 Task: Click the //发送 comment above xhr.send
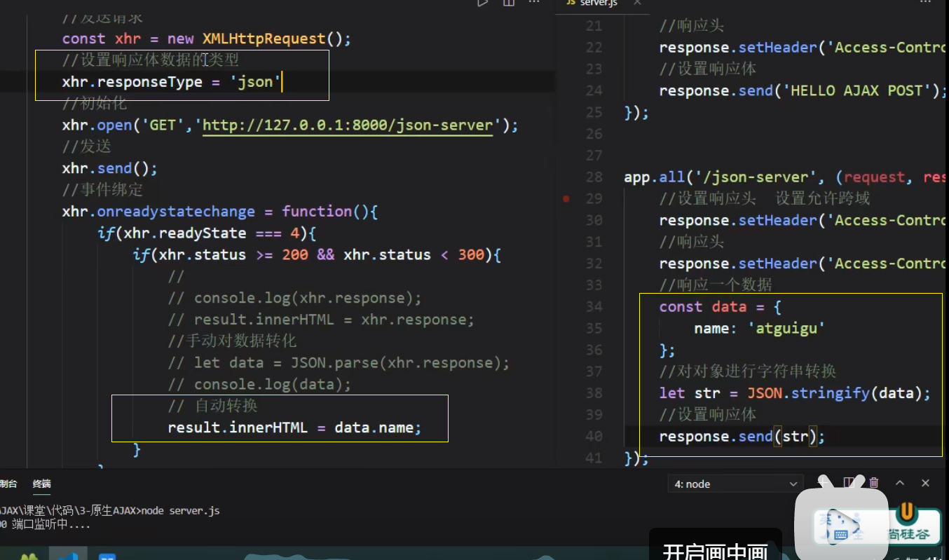click(86, 146)
